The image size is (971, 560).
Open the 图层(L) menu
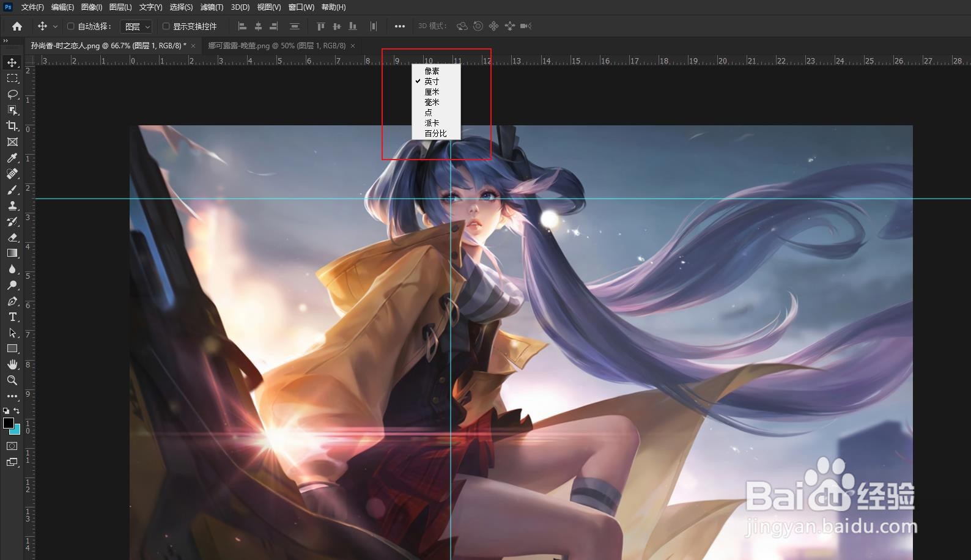(120, 7)
